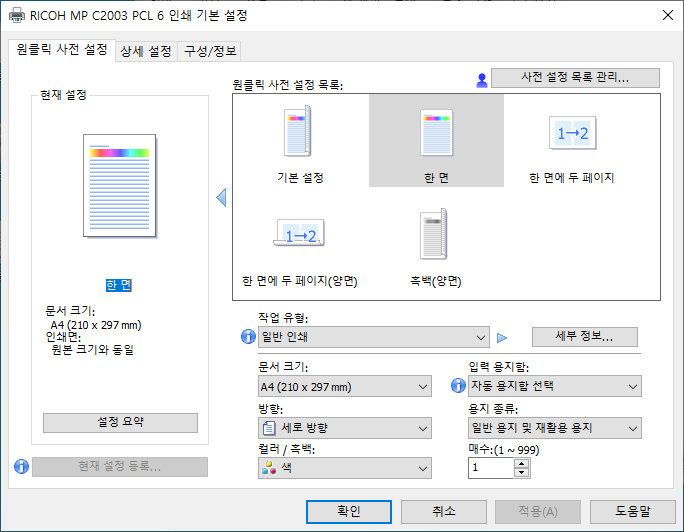This screenshot has width=684, height=532.
Task: Open the 문서 크기 A4 dropdown
Action: point(345,386)
